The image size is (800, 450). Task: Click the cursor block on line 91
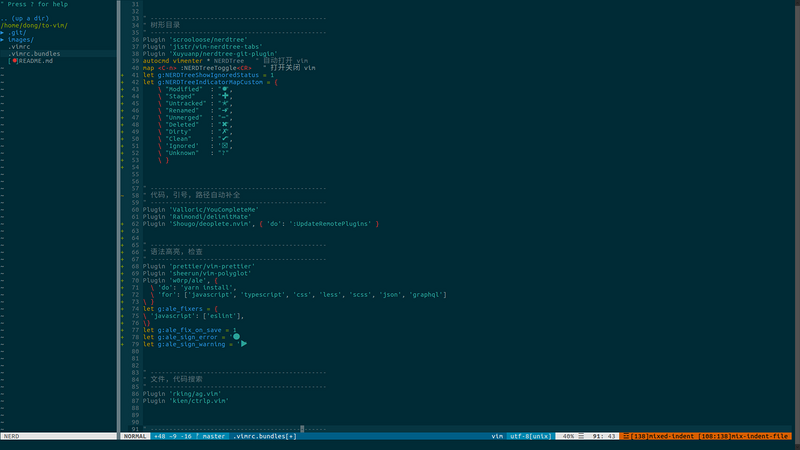[x=302, y=429]
